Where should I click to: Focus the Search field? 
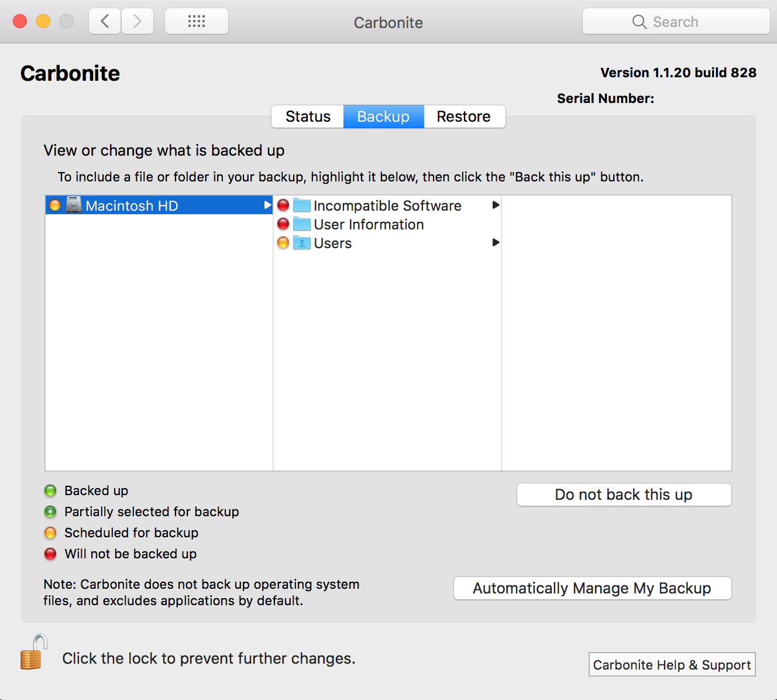click(x=676, y=22)
